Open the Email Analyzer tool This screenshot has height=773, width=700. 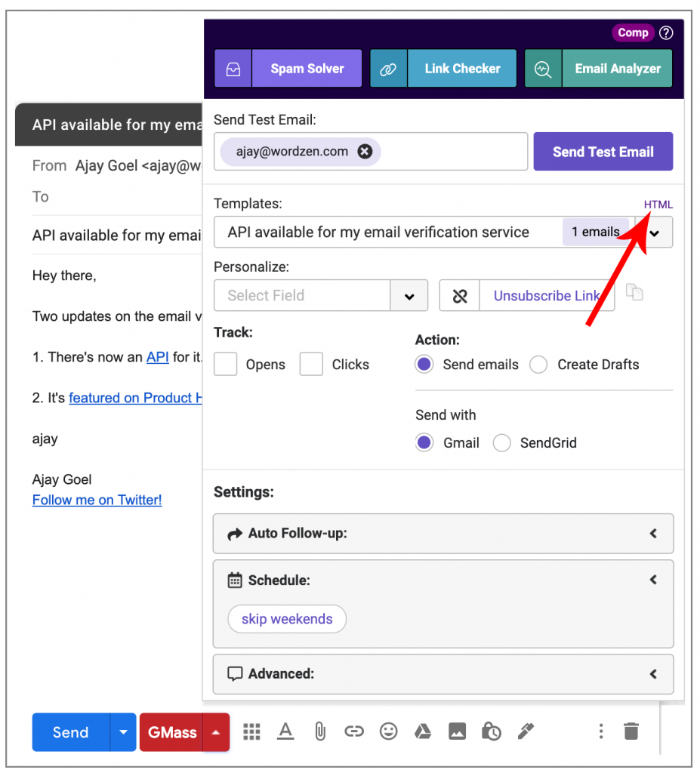[x=617, y=68]
